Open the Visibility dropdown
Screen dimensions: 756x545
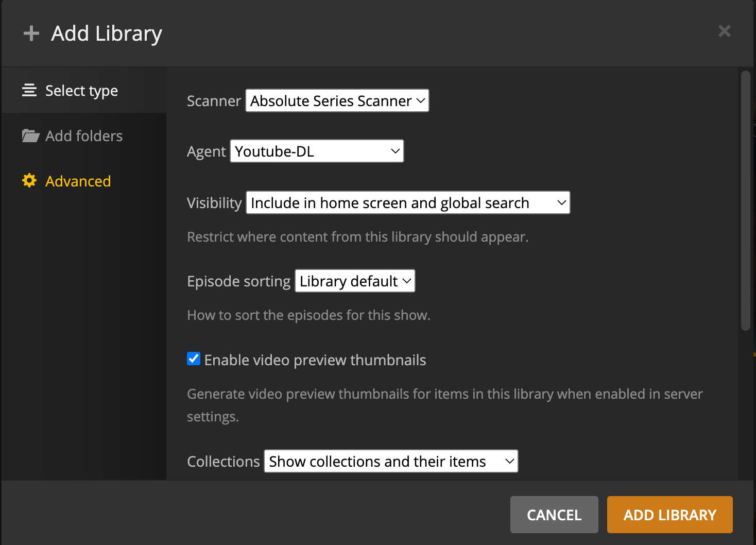pos(407,202)
